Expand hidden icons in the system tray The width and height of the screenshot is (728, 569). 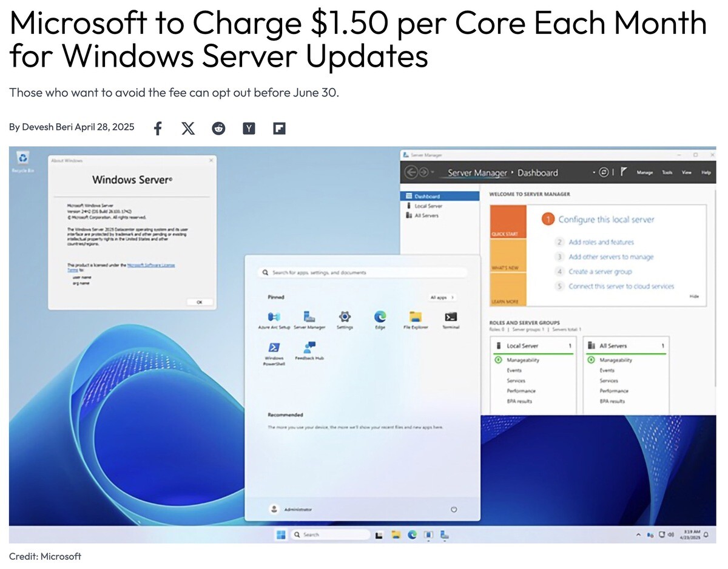pyautogui.click(x=638, y=534)
